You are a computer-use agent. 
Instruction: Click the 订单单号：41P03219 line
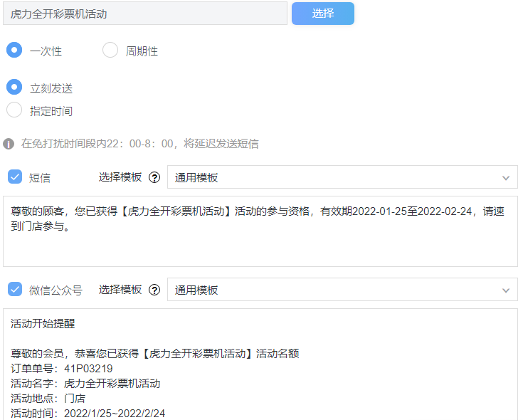[62, 368]
